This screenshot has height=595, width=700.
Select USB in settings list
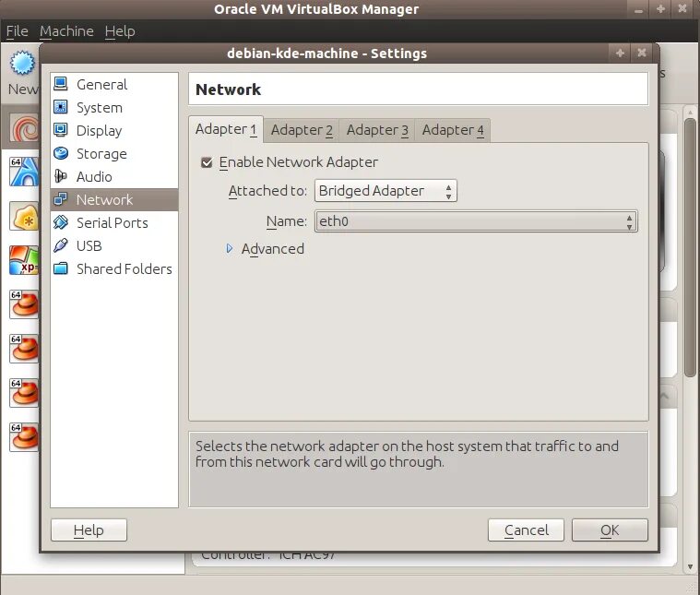pos(114,245)
